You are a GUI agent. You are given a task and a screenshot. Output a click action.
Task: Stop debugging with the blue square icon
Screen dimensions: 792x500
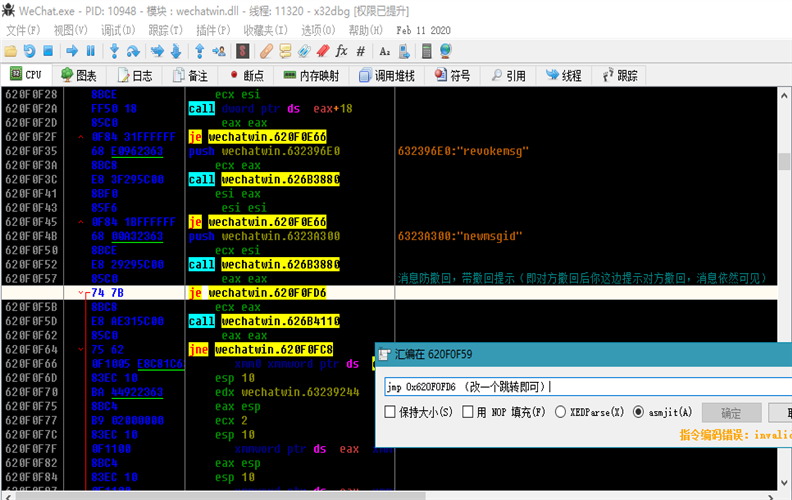tap(47, 50)
